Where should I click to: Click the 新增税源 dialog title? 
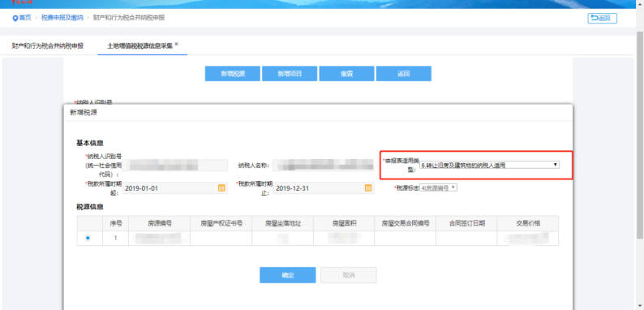(84, 113)
